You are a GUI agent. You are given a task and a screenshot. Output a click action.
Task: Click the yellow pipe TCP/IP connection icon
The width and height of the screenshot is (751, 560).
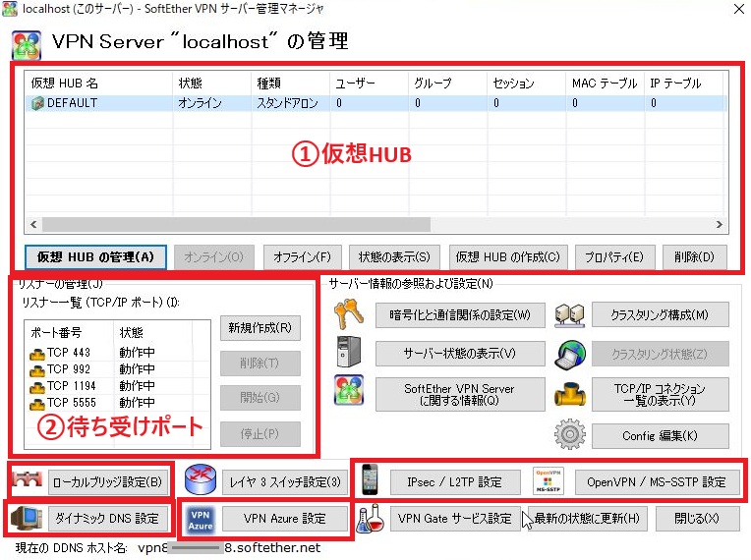[x=569, y=393]
